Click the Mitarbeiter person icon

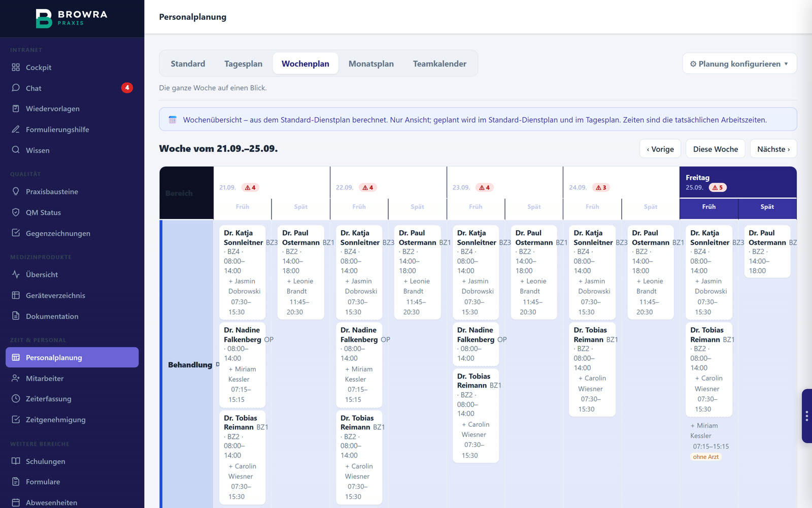click(x=16, y=378)
